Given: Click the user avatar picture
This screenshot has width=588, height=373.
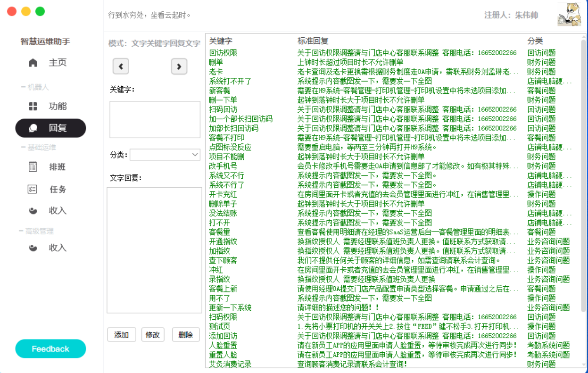Looking at the screenshot, I should tap(569, 15).
